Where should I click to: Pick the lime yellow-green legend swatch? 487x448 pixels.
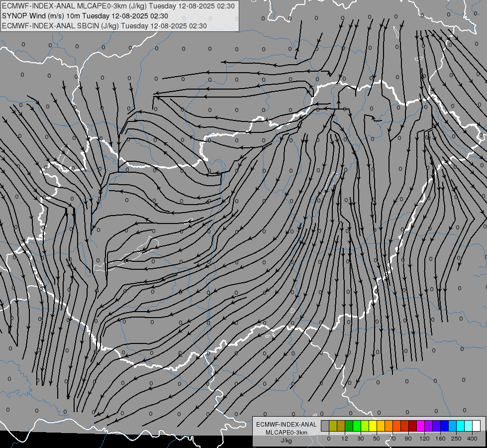[x=365, y=426]
